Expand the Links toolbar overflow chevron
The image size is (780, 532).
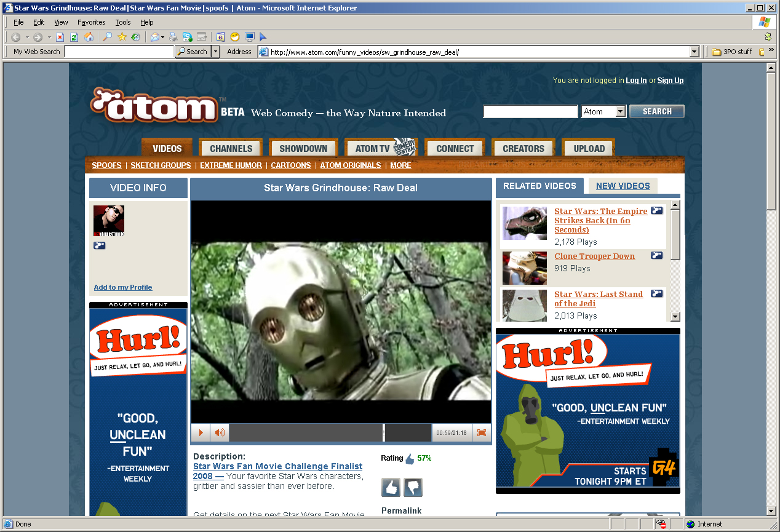point(771,50)
